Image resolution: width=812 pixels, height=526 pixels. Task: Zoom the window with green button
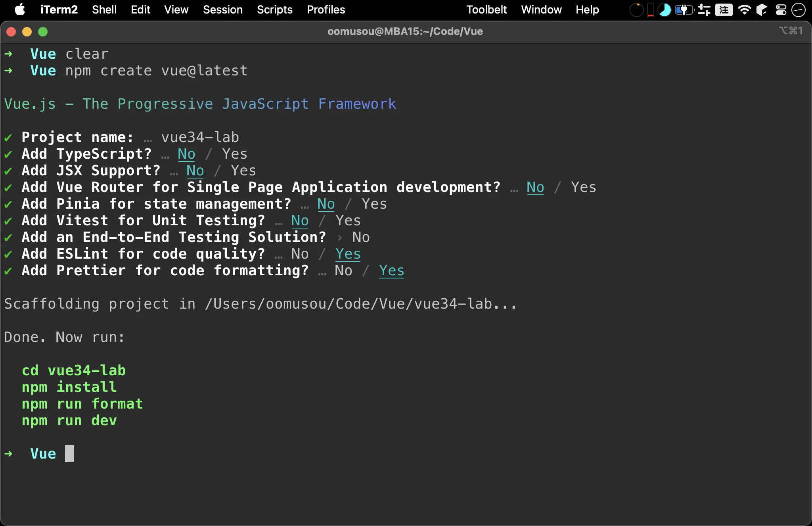43,32
